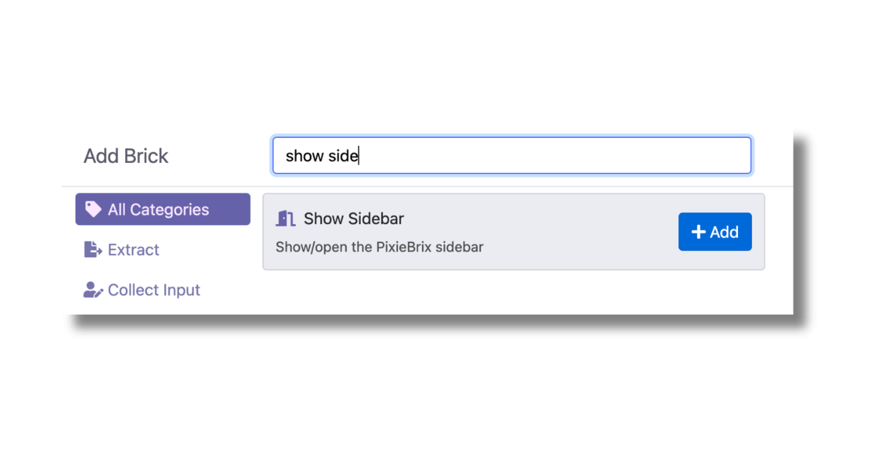Image resolution: width=880 pixels, height=467 pixels.
Task: Click the plus icon inside Add button
Action: [698, 232]
